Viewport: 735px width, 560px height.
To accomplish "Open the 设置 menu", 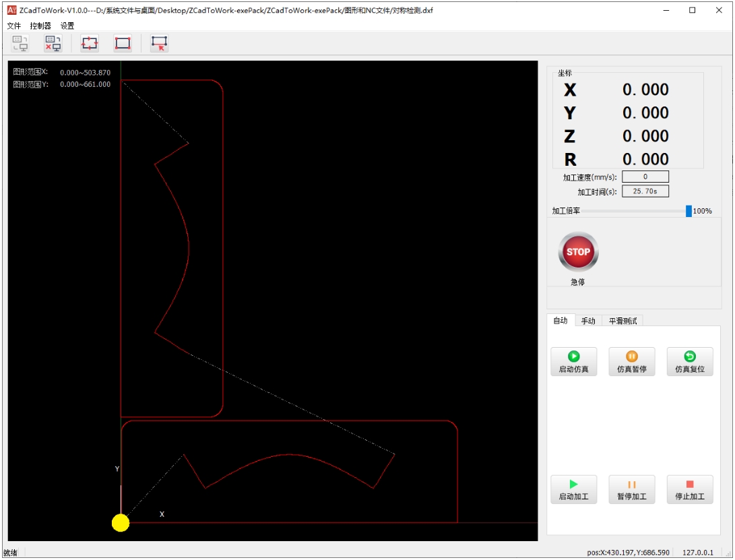I will 67,26.
